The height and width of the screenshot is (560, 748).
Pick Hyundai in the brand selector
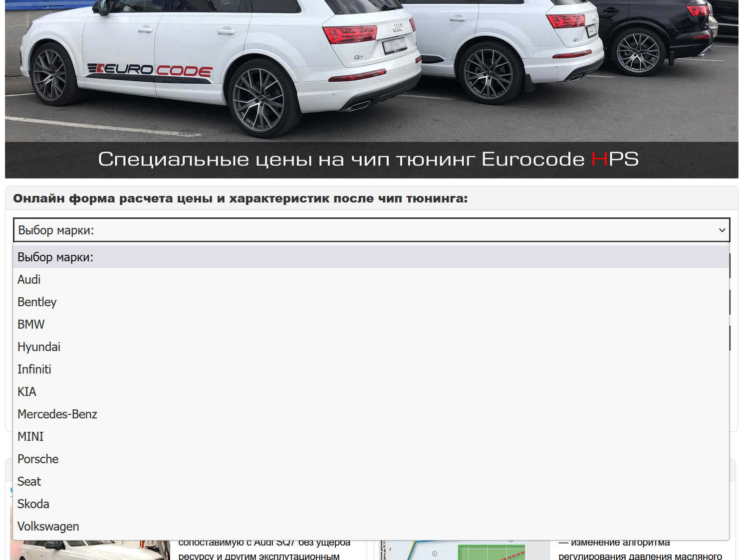[x=38, y=347]
